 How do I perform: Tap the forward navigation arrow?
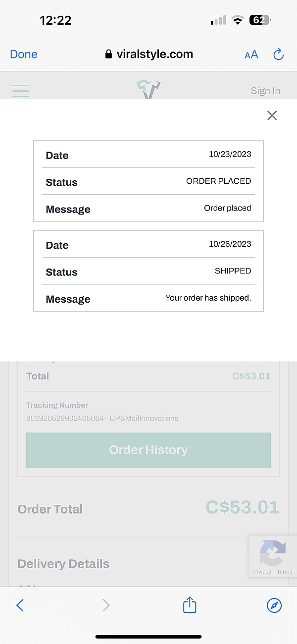click(x=105, y=605)
